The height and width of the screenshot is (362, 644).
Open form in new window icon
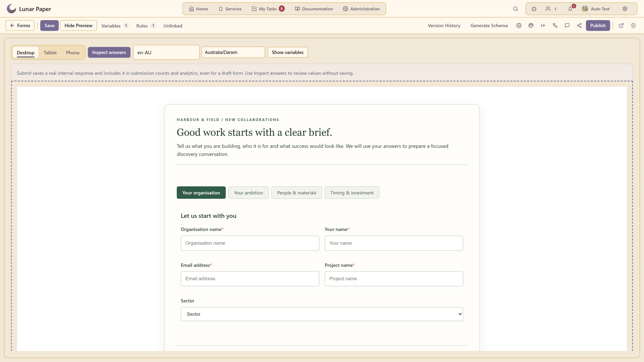click(x=621, y=25)
